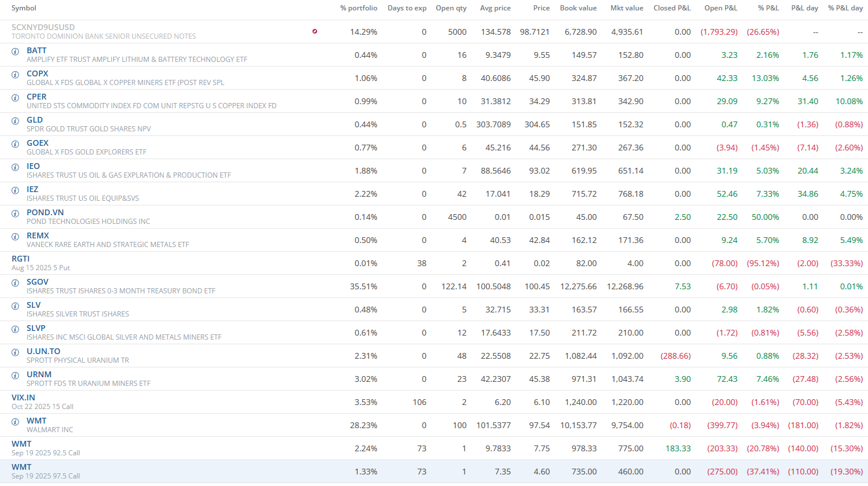The width and height of the screenshot is (868, 486).
Task: Open the U.UN.TO symbol link
Action: point(43,351)
